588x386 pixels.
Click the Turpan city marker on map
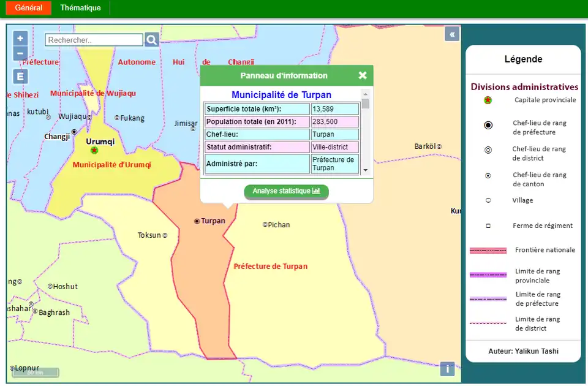click(197, 221)
